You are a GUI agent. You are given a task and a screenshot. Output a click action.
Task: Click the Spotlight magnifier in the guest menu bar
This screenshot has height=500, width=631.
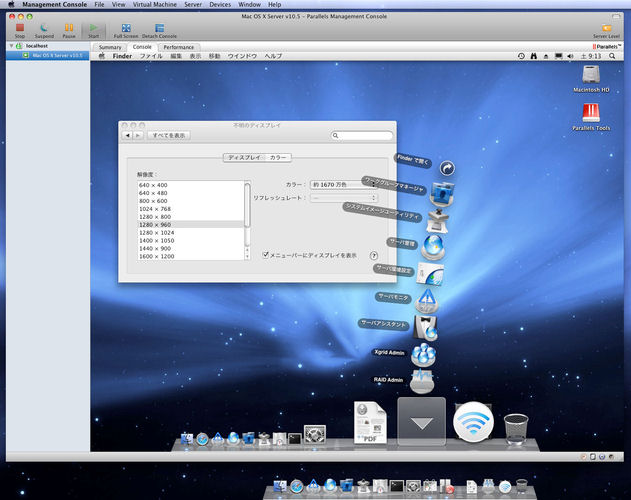(x=612, y=56)
